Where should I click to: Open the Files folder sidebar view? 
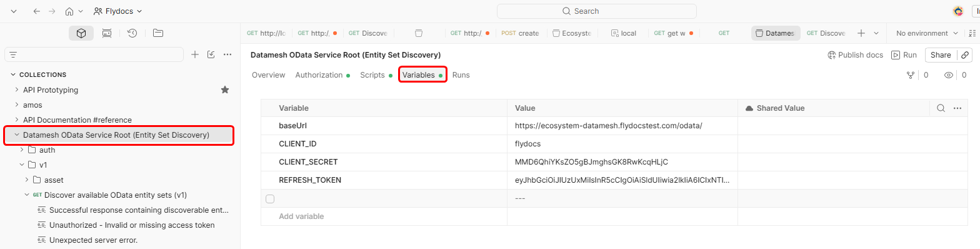coord(157,33)
